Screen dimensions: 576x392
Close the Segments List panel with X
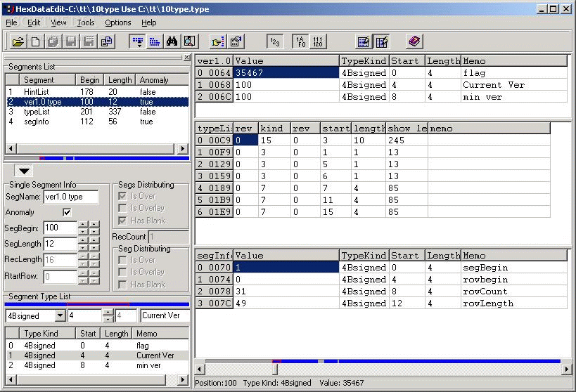tap(186, 58)
